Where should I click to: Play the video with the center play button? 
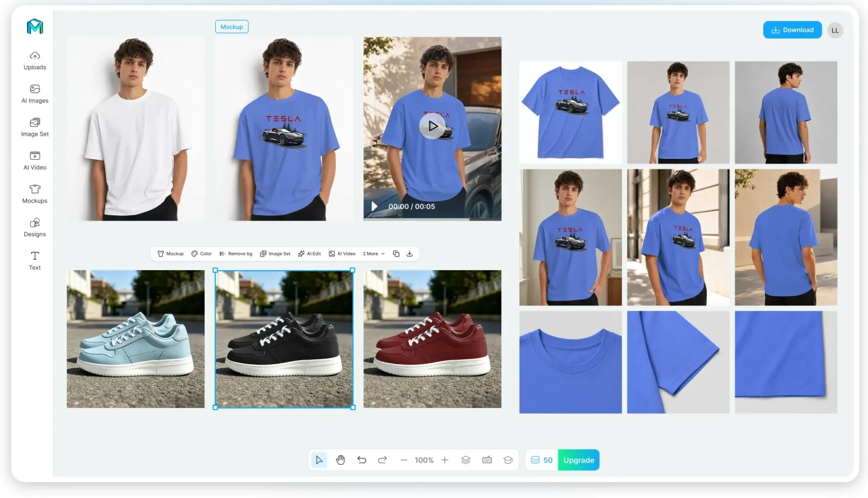point(432,126)
